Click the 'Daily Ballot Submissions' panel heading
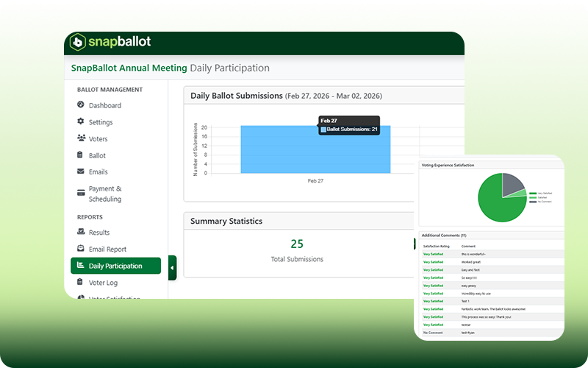This screenshot has width=588, height=368. tap(237, 96)
